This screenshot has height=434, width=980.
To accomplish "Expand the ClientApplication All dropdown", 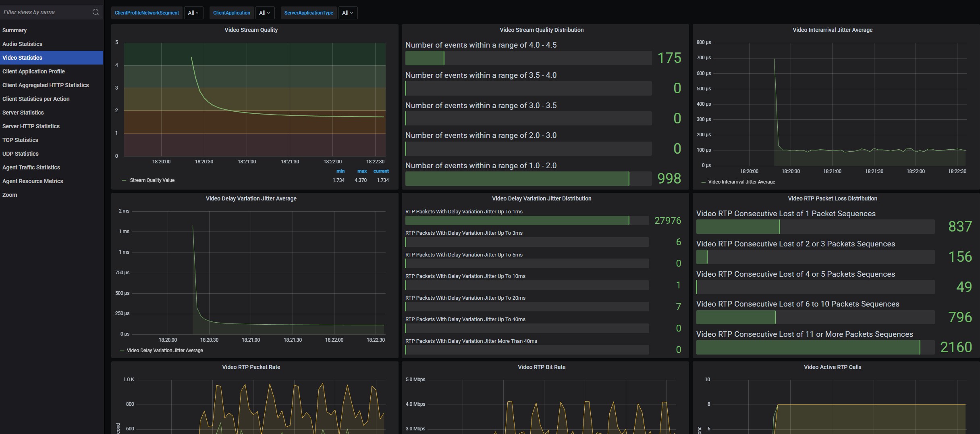I will tap(264, 13).
